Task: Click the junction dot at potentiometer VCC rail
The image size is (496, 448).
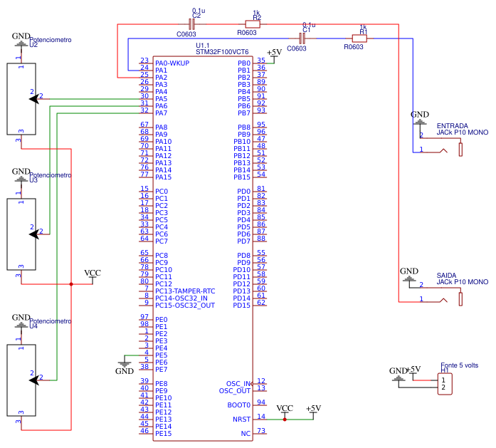Action: [71, 284]
